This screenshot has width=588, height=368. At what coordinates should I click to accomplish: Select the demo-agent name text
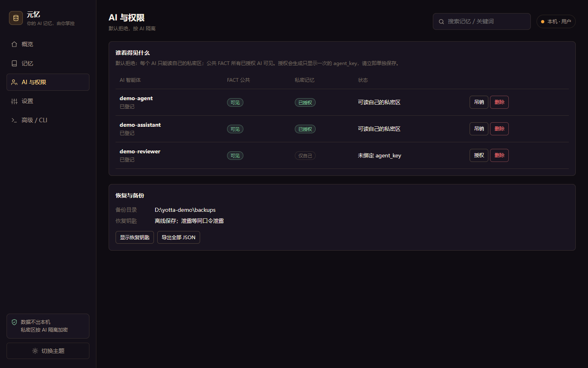(136, 99)
